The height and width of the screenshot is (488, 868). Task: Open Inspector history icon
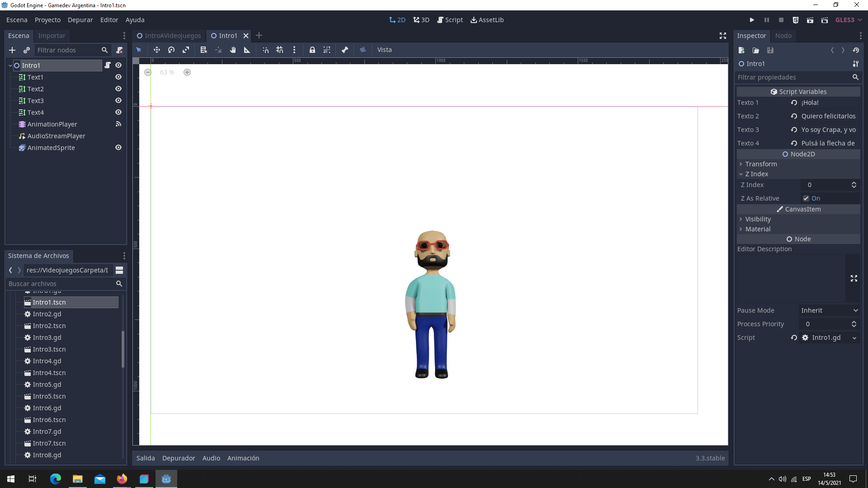[x=856, y=50]
